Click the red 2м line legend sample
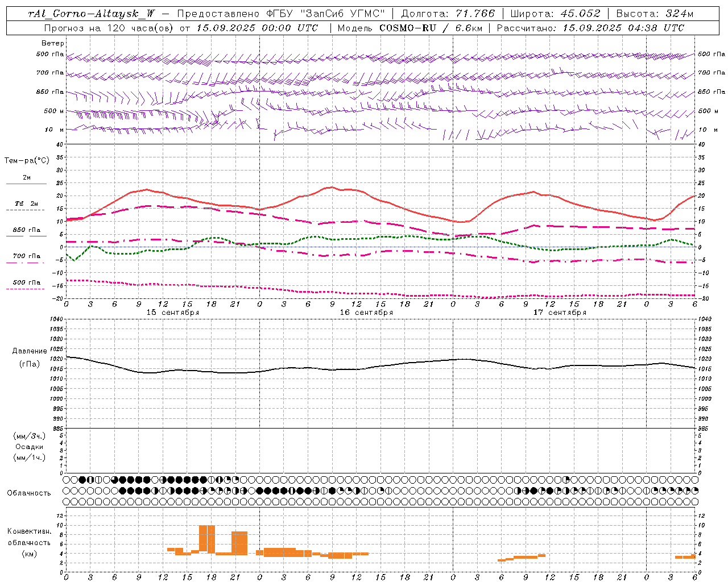 [x=26, y=184]
